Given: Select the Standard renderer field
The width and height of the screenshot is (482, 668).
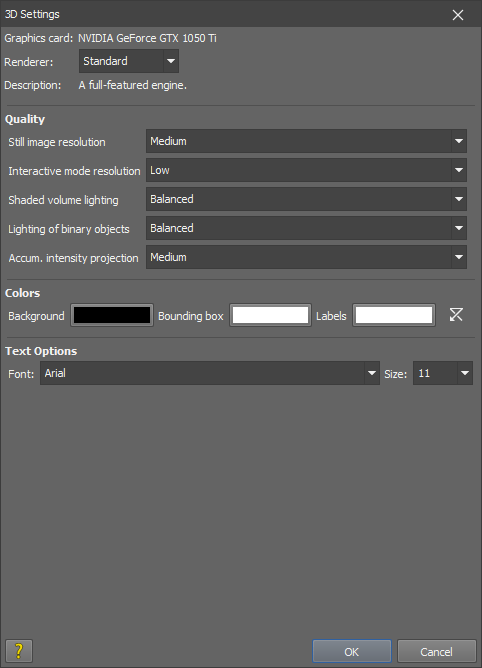Looking at the screenshot, I should tap(121, 61).
